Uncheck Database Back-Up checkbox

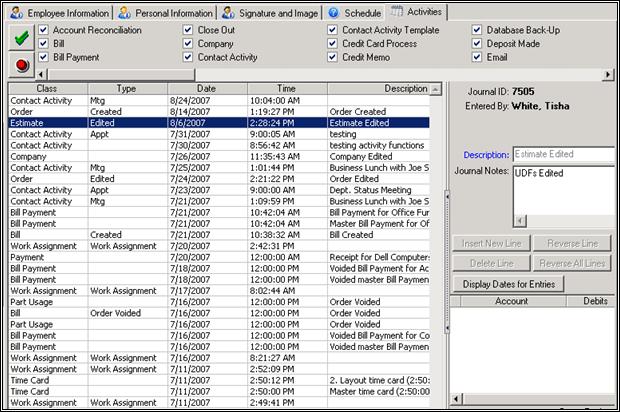pos(477,30)
